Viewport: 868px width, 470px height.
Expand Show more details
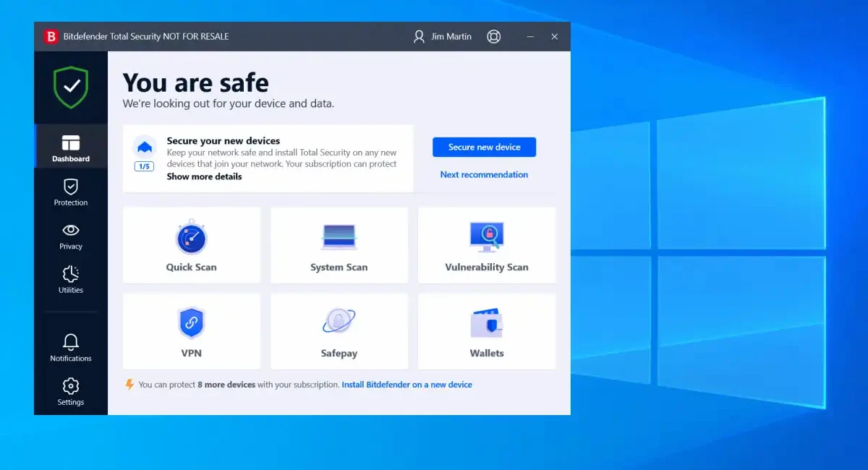point(204,176)
